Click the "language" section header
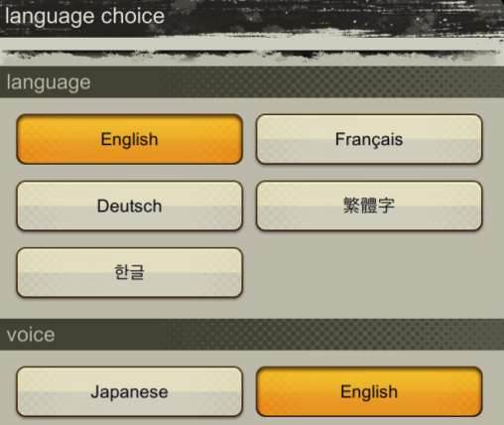 [x=252, y=81]
